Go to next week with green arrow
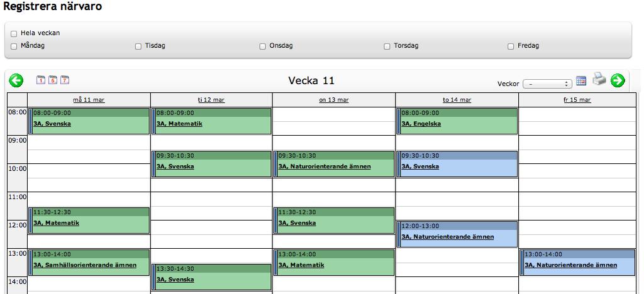Viewport: 644px width, 294px height. pyautogui.click(x=618, y=80)
